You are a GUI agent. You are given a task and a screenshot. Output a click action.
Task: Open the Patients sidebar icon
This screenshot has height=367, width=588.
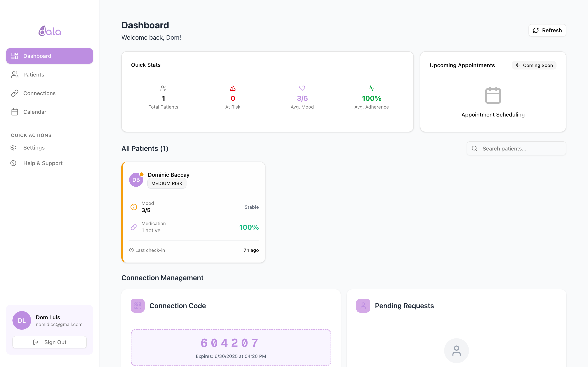point(15,75)
